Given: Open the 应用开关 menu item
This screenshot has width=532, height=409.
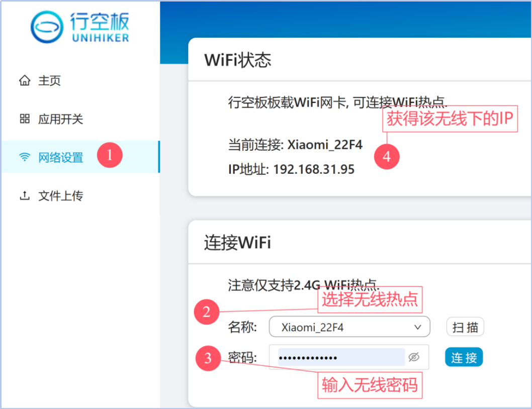Looking at the screenshot, I should (80, 119).
